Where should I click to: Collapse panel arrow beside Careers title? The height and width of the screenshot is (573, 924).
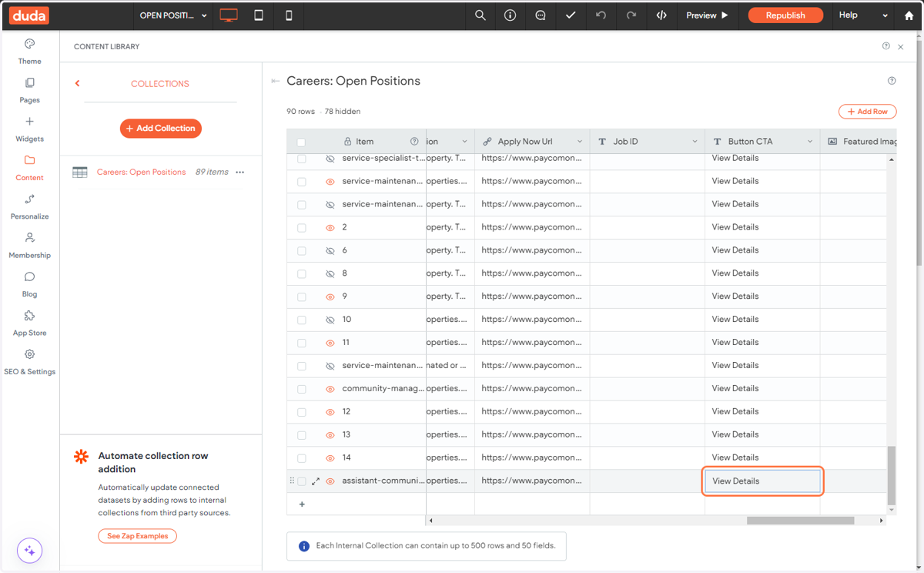click(x=276, y=81)
